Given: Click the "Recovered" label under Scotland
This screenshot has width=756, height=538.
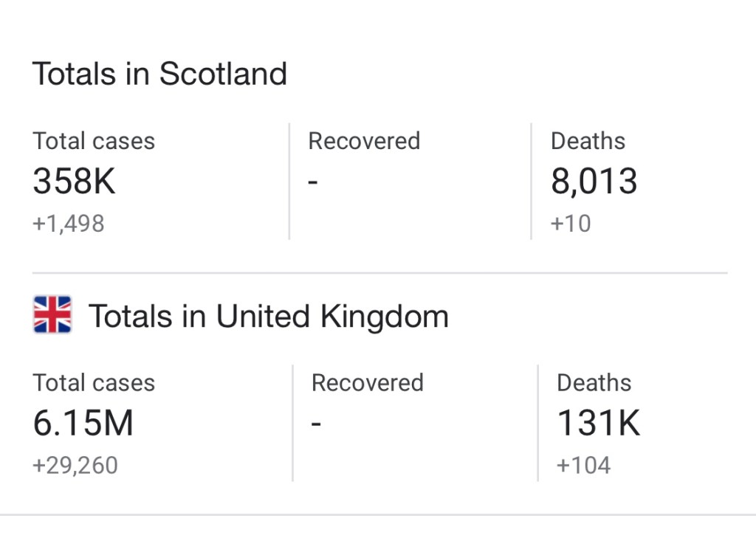Looking at the screenshot, I should 364,141.
